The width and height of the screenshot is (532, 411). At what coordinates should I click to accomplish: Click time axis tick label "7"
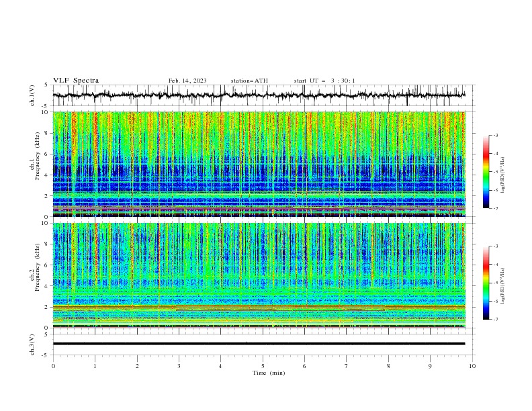(346, 366)
